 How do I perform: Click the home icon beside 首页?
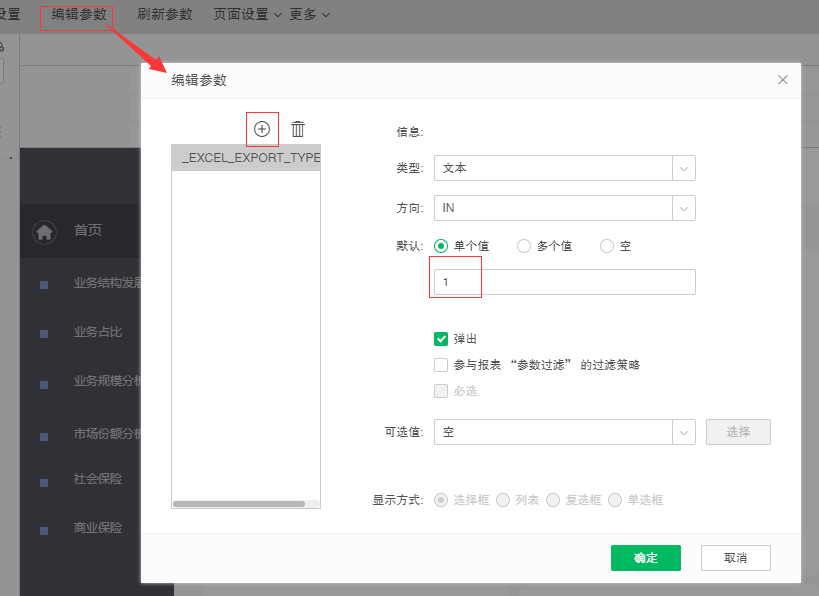point(44,231)
